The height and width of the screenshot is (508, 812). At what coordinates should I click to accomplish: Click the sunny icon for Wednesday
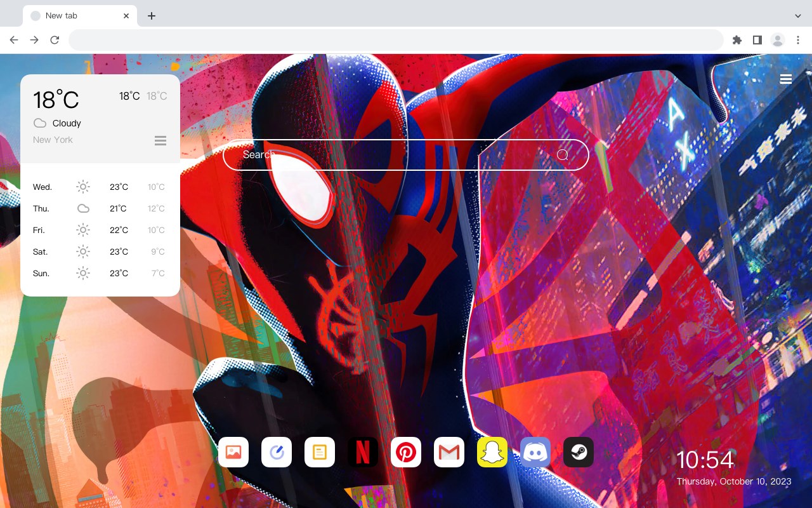pyautogui.click(x=83, y=187)
